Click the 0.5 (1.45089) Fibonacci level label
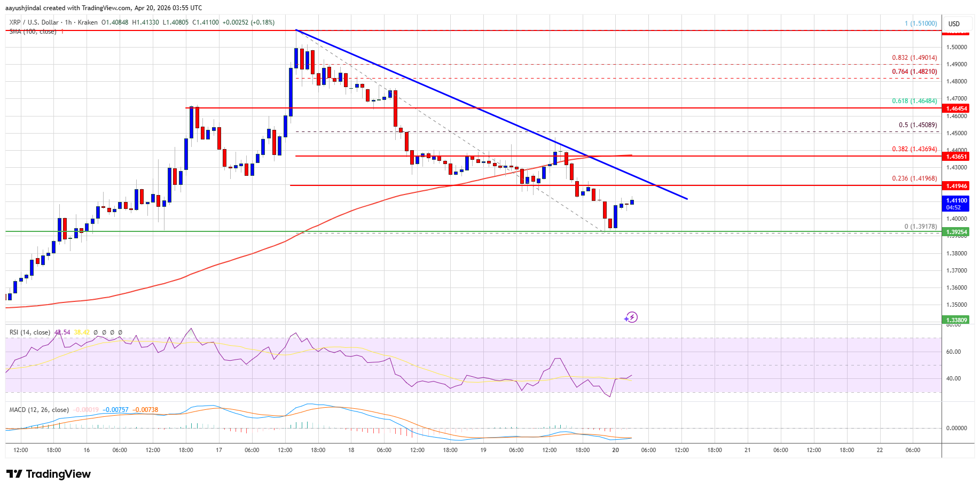Viewport: 980px width, 490px height. click(918, 125)
